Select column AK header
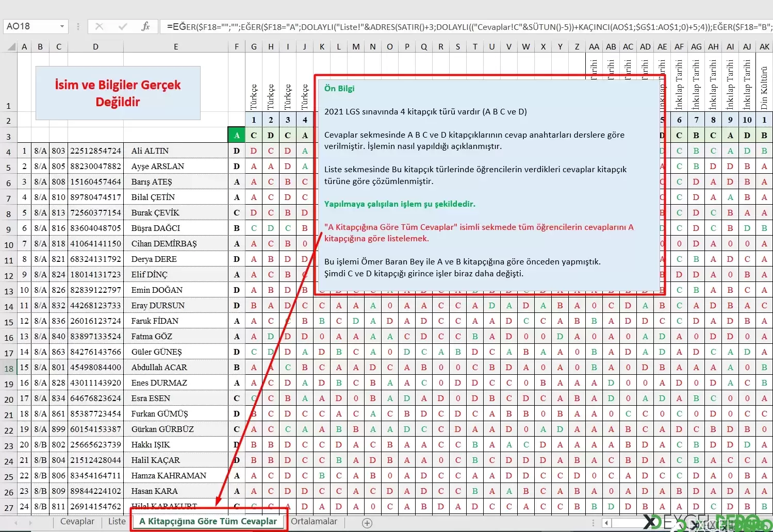 tap(764, 46)
